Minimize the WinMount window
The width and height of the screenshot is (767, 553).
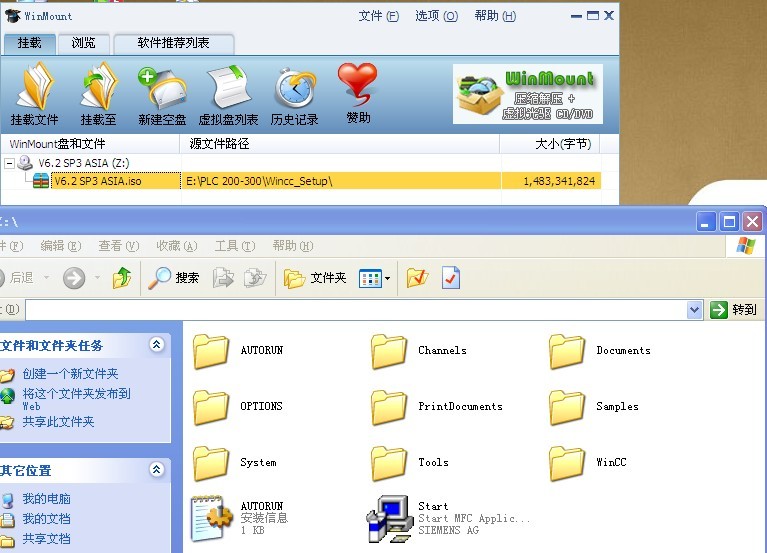pyautogui.click(x=576, y=16)
